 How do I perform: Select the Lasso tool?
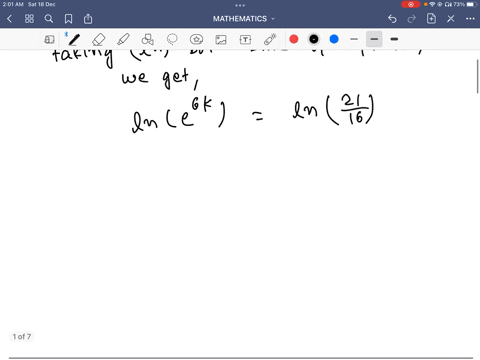point(172,39)
